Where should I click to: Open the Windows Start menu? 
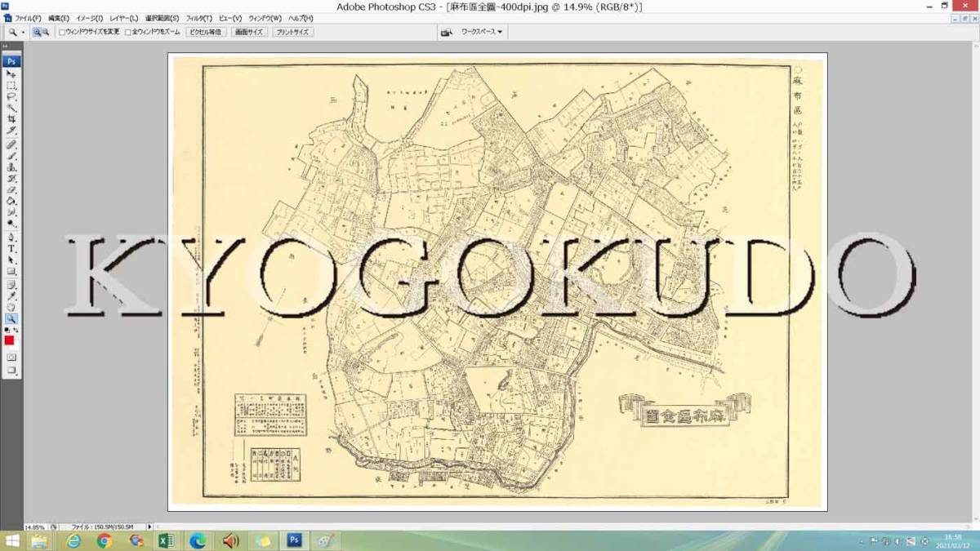click(x=12, y=540)
